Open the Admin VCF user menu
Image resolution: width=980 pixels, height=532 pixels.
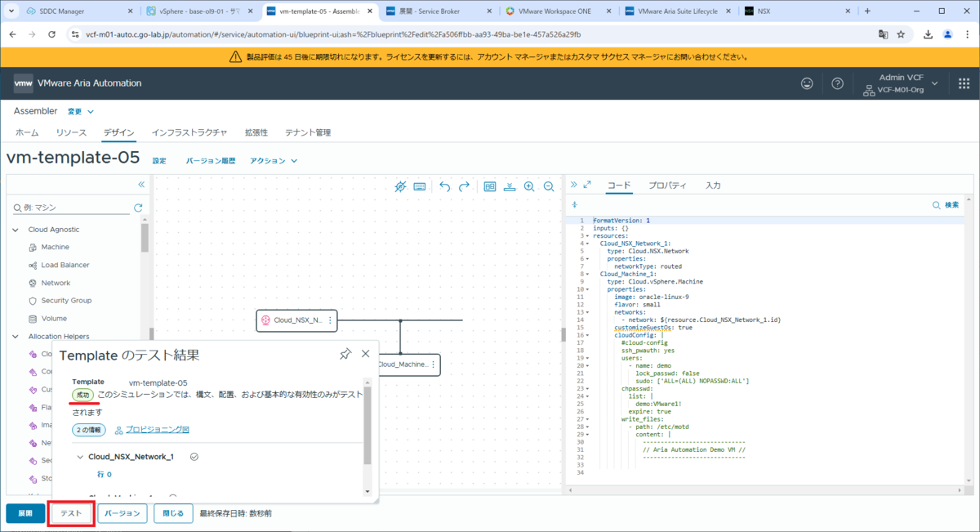coord(900,83)
